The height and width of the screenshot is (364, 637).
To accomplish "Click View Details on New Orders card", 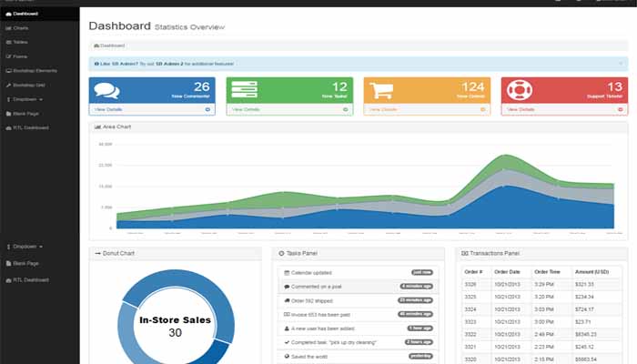I will coord(382,109).
